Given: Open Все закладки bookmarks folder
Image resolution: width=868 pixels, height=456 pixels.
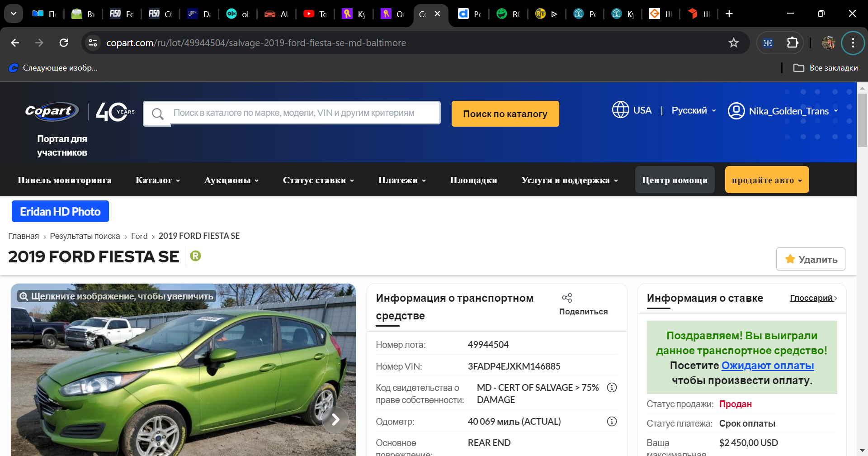Looking at the screenshot, I should pos(826,68).
